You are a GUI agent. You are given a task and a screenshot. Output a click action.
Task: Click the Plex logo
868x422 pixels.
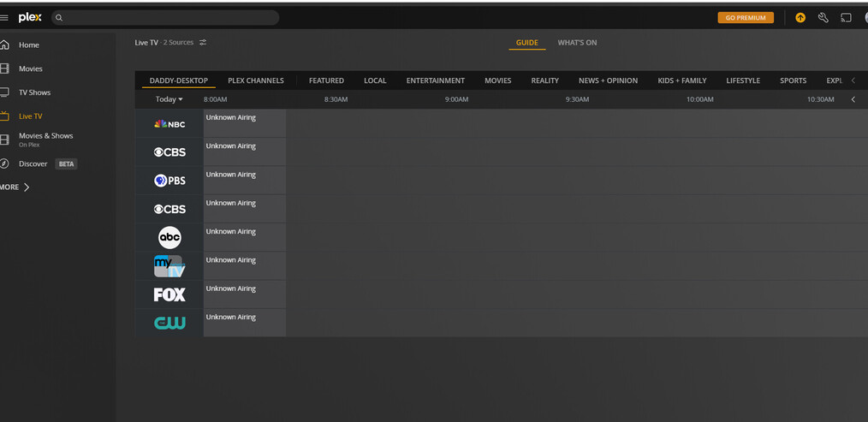coord(30,18)
